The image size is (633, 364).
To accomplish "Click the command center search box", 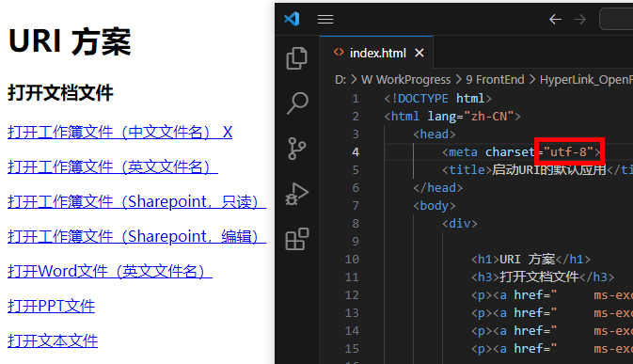I will (x=616, y=19).
